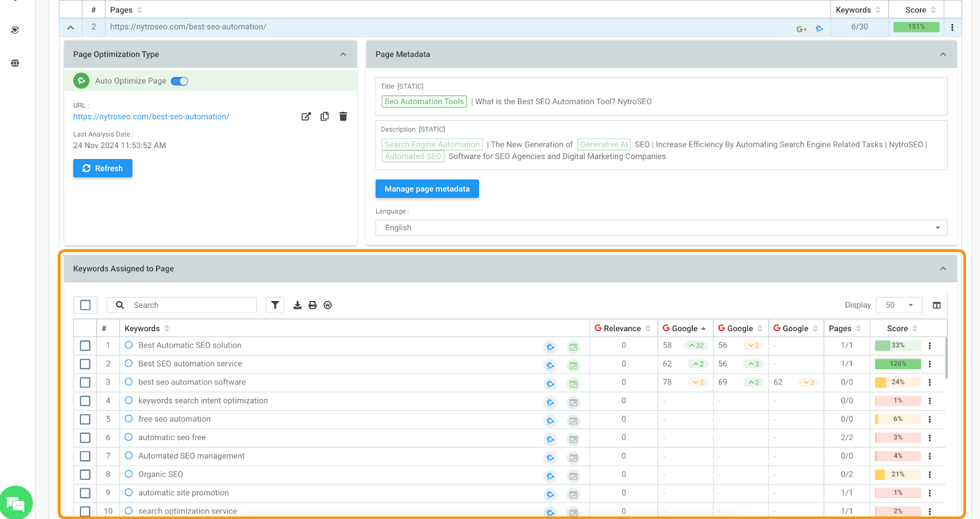Check the box for best seo automation software
This screenshot has height=519, width=980.
tap(85, 383)
